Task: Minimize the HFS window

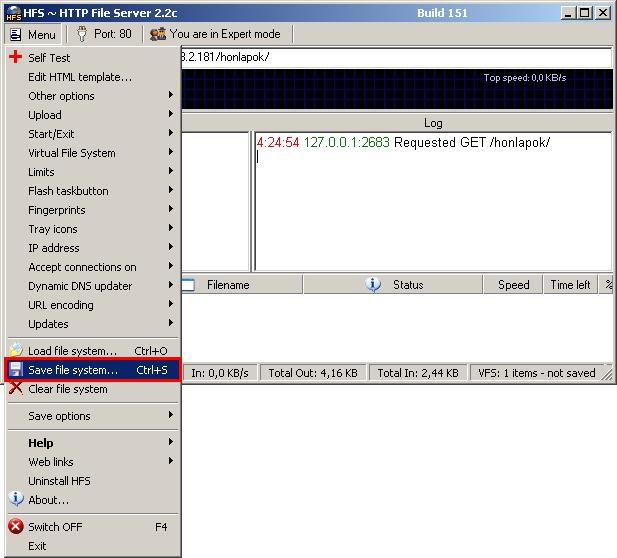Action: click(x=568, y=13)
